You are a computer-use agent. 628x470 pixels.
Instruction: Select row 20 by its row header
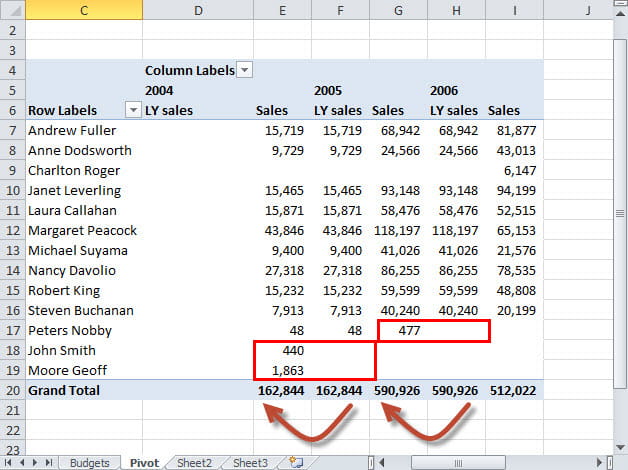(11, 390)
